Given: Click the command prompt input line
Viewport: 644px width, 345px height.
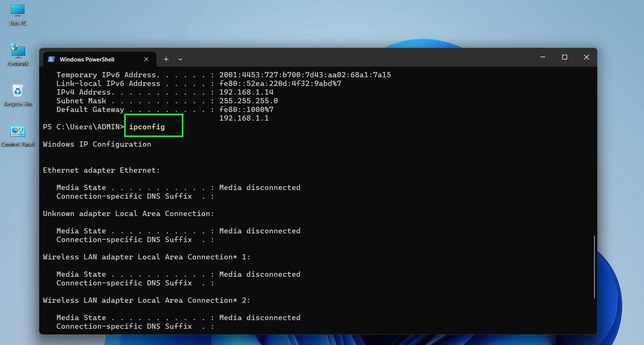Looking at the screenshot, I should click(84, 127).
